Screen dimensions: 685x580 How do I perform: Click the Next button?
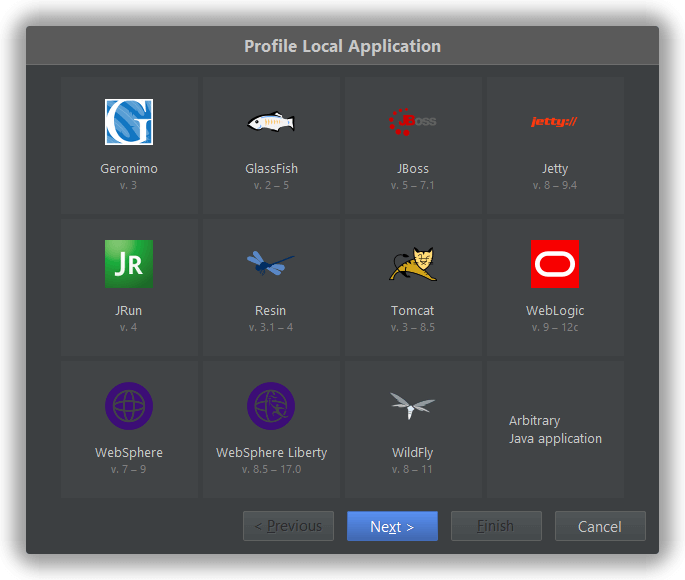tap(392, 526)
